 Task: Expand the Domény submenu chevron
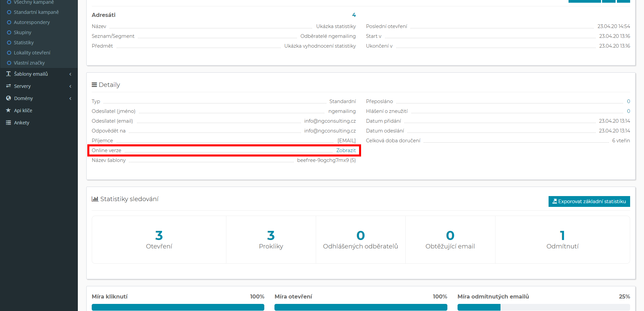tap(70, 98)
